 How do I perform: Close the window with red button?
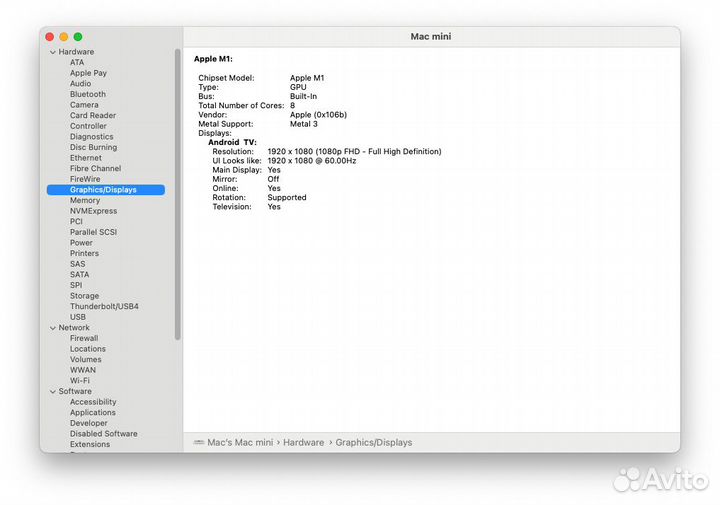[50, 37]
